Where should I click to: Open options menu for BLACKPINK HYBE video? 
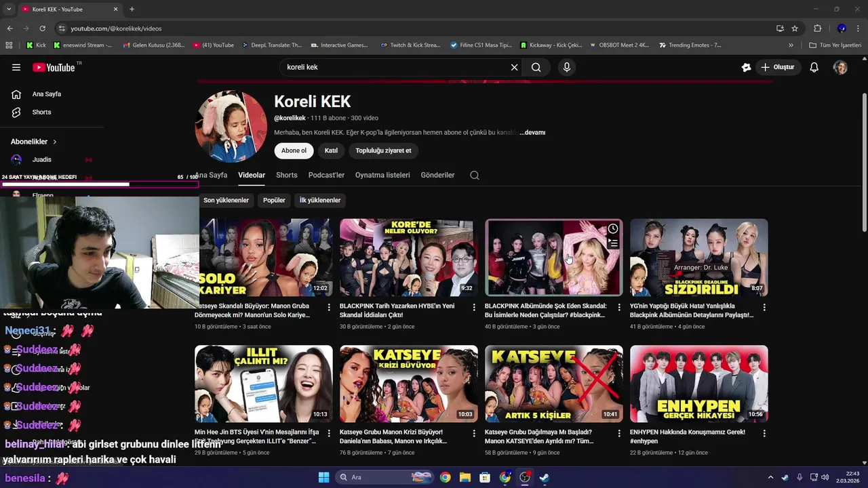click(474, 307)
